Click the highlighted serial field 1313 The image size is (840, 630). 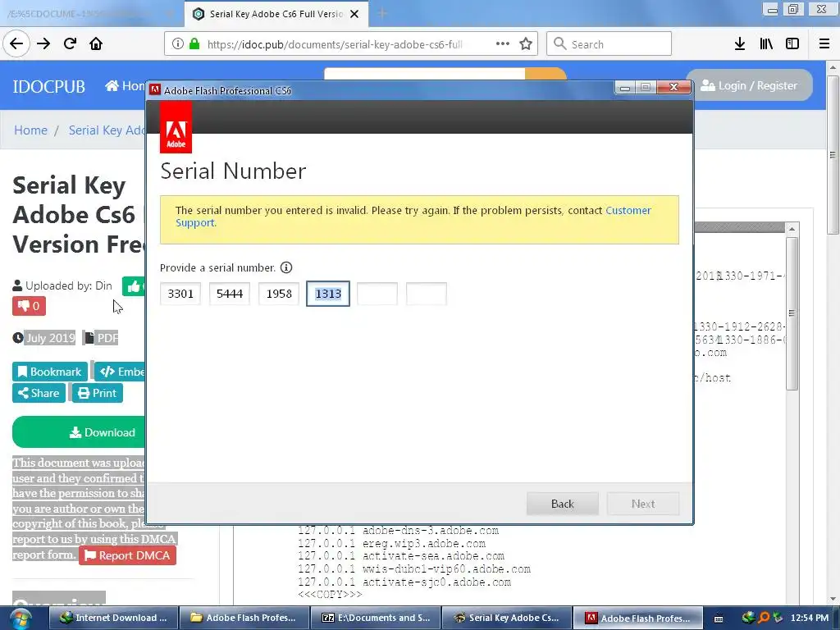tap(328, 294)
